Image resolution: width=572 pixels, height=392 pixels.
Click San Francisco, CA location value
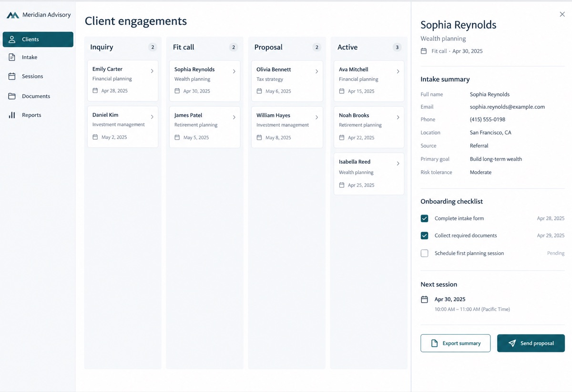(490, 133)
